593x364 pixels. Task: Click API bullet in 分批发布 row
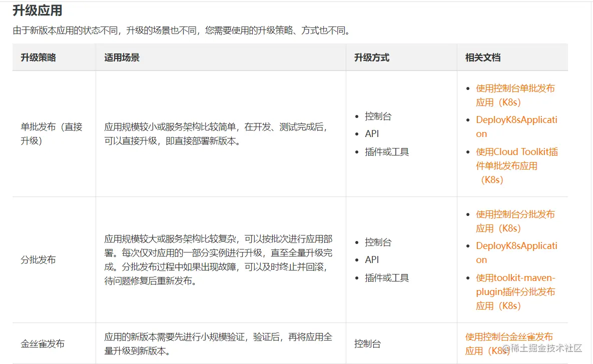coord(372,259)
